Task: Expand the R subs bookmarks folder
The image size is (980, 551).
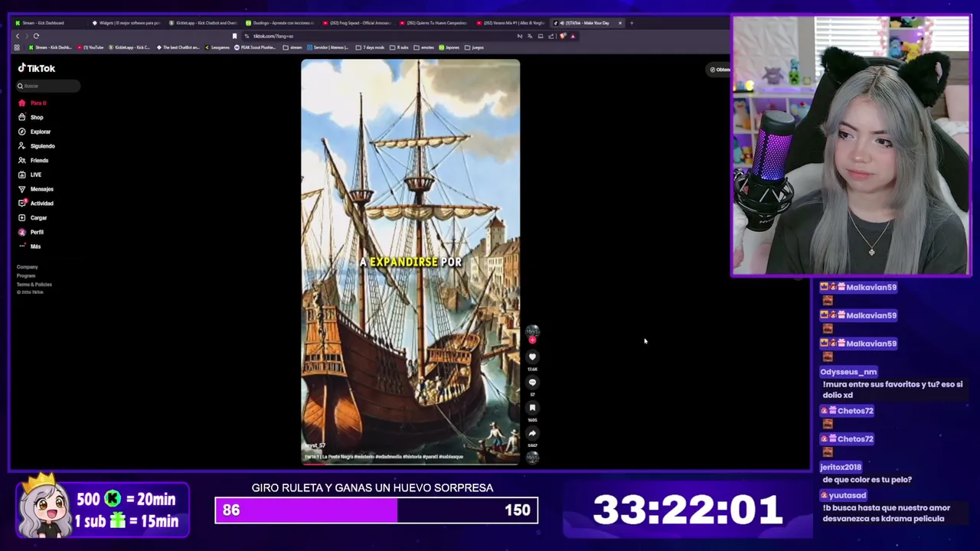Action: point(400,47)
